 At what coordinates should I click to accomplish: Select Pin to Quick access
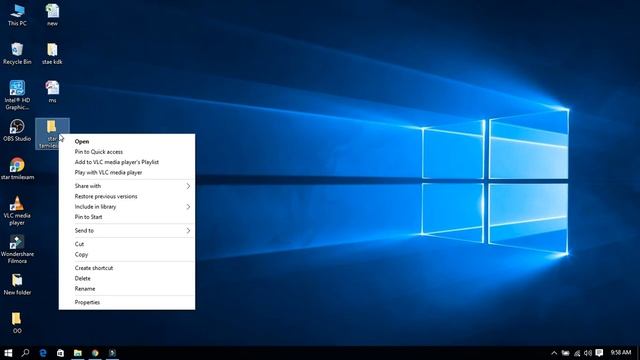click(x=127, y=152)
